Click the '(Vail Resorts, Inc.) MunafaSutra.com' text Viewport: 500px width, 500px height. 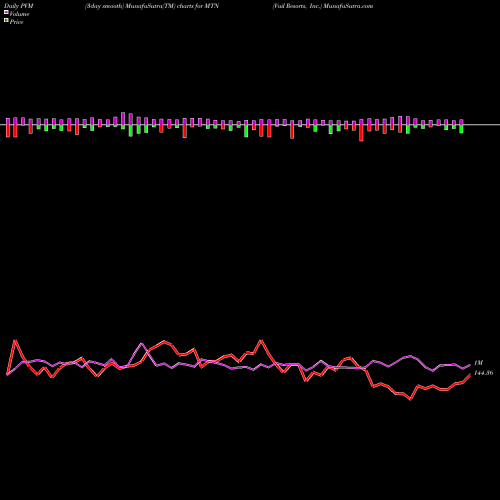[323, 6]
